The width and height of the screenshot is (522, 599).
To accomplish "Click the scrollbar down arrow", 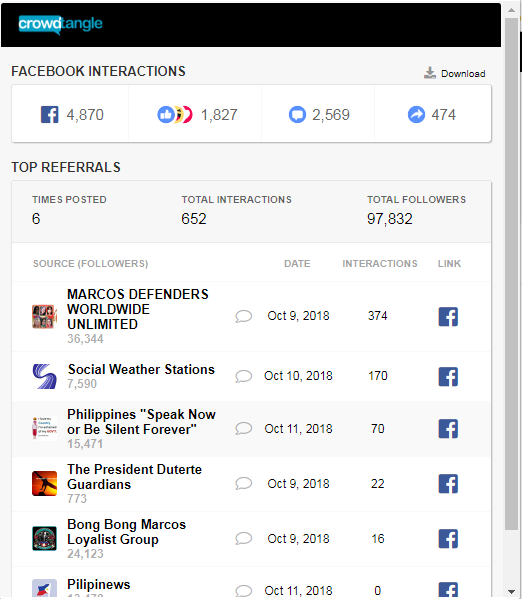I will coord(511,592).
